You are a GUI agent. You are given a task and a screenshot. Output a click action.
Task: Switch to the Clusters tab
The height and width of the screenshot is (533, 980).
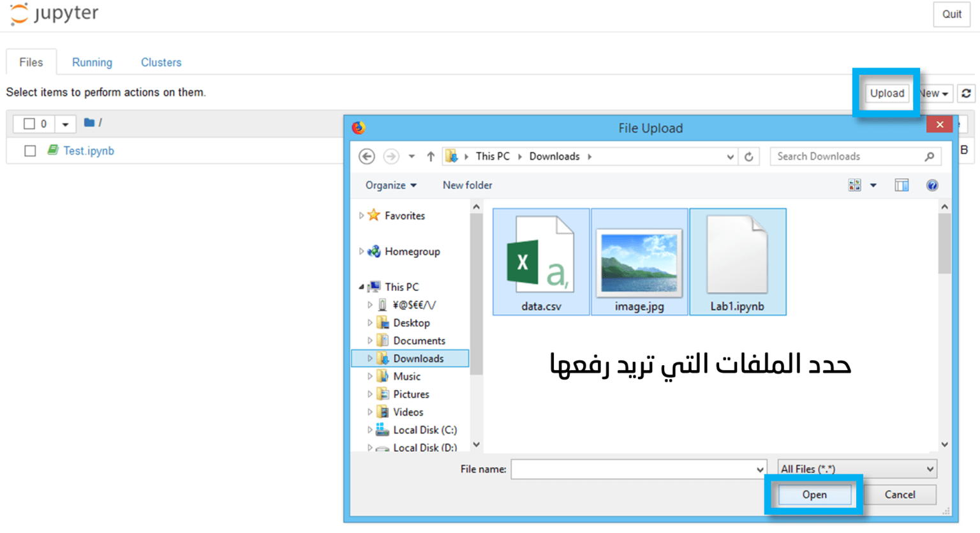pos(161,62)
